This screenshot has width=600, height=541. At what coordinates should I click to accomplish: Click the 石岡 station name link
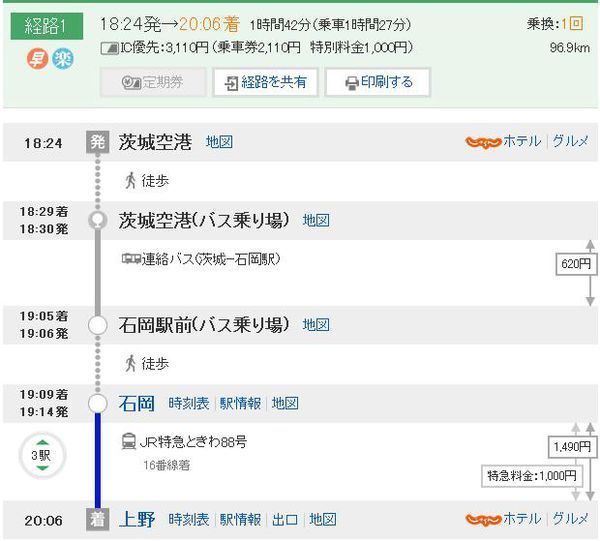137,403
